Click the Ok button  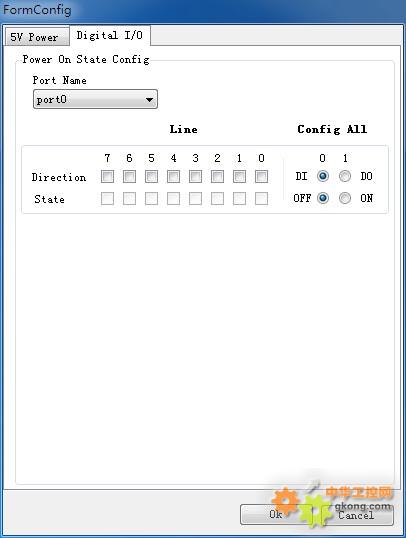276,514
